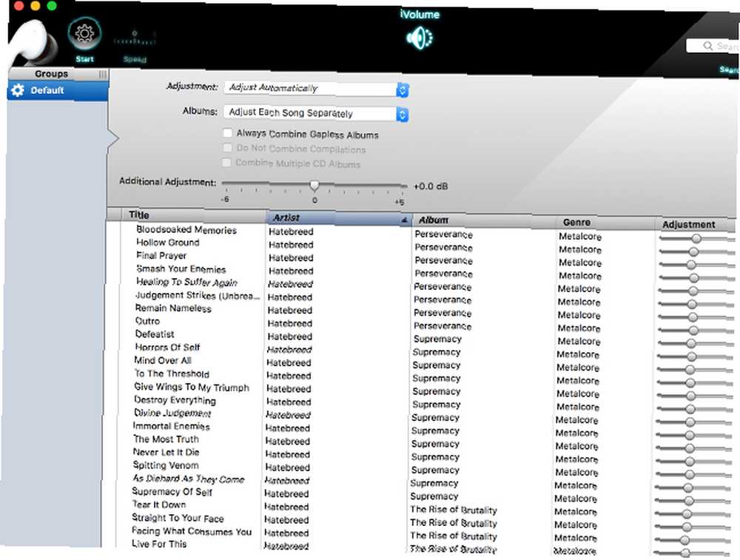Click Metalcore genre in Final Prayer row
The image size is (740, 560).
[580, 263]
